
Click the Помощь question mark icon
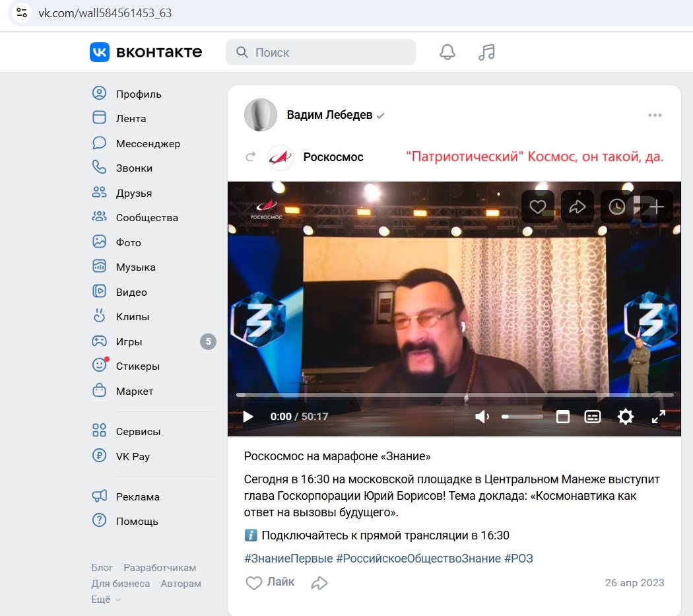[x=100, y=520]
